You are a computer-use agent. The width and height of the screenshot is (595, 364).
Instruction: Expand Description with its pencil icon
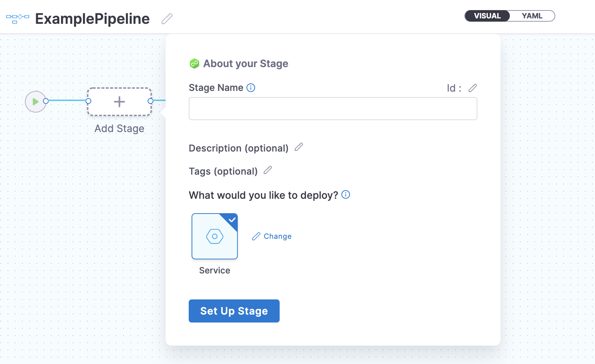coord(299,147)
